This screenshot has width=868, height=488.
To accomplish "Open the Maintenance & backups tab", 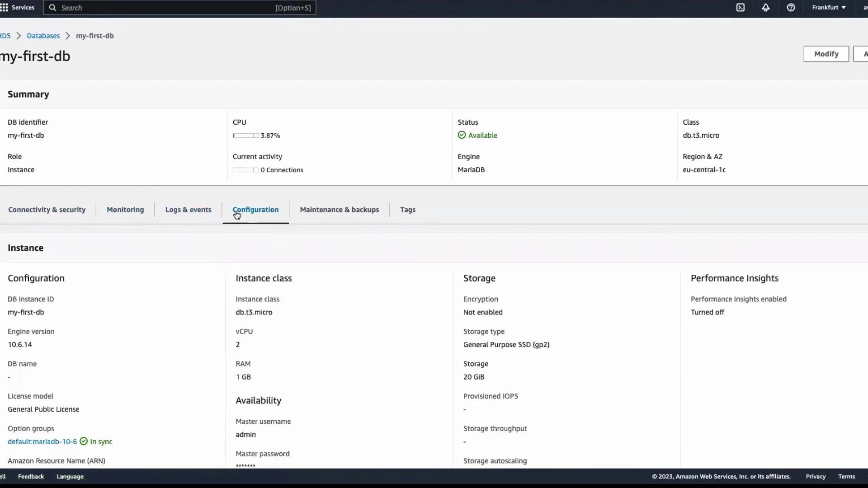I will pyautogui.click(x=340, y=209).
